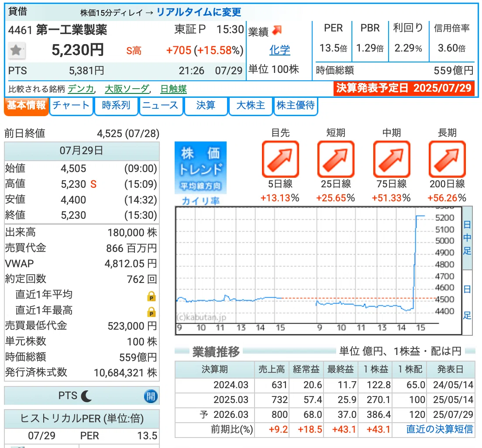Click price change +705 (+15.58%)
This screenshot has height=448, width=482.
[205, 50]
